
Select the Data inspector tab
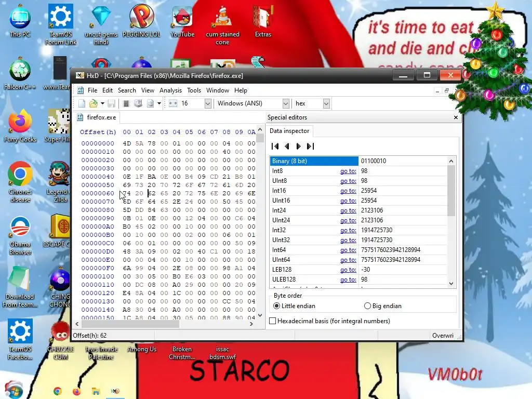[x=289, y=131]
